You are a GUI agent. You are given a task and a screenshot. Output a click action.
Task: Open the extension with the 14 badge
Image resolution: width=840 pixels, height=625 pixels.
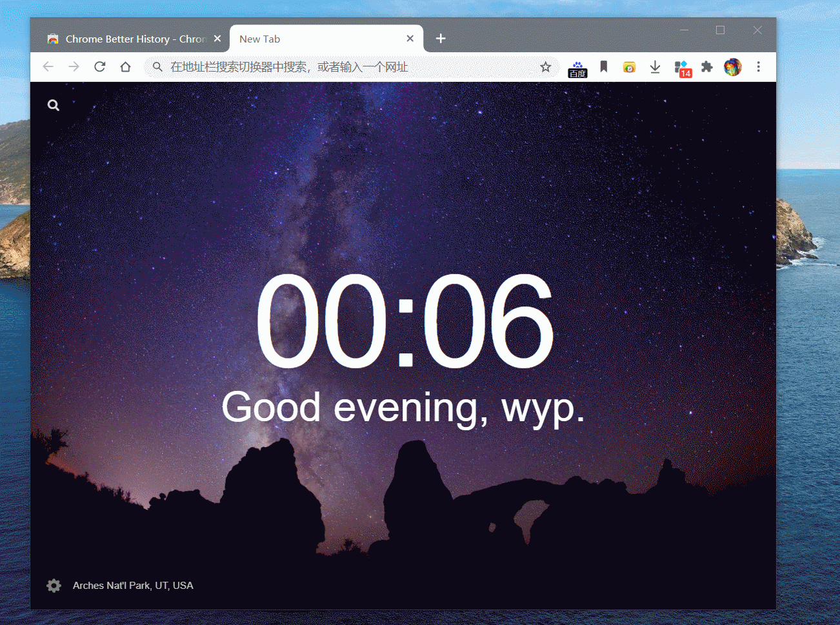coord(683,68)
